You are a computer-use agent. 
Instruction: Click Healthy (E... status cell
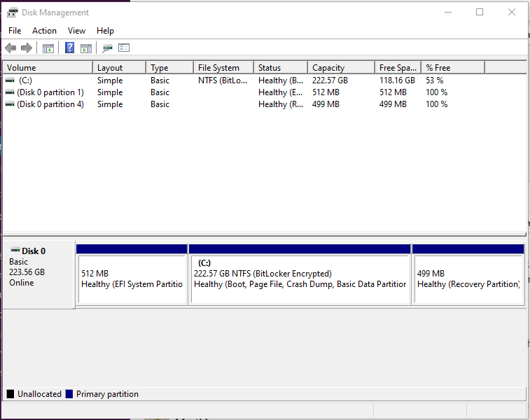pos(281,92)
